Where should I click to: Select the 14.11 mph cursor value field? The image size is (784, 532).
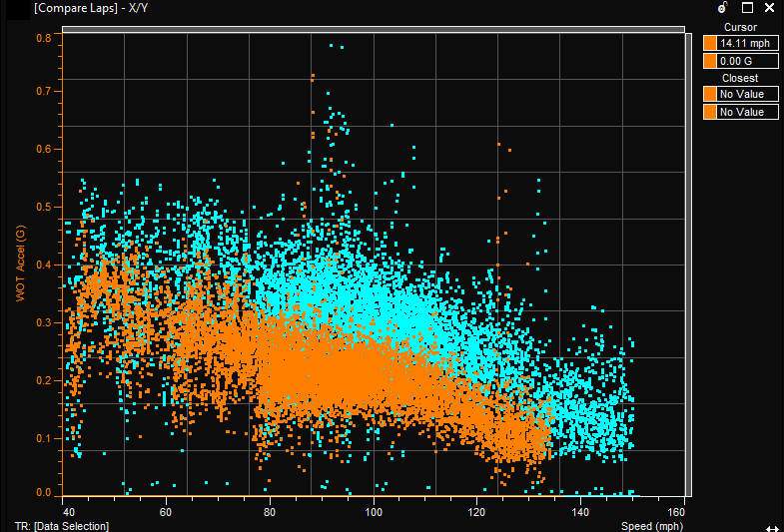[x=747, y=44]
